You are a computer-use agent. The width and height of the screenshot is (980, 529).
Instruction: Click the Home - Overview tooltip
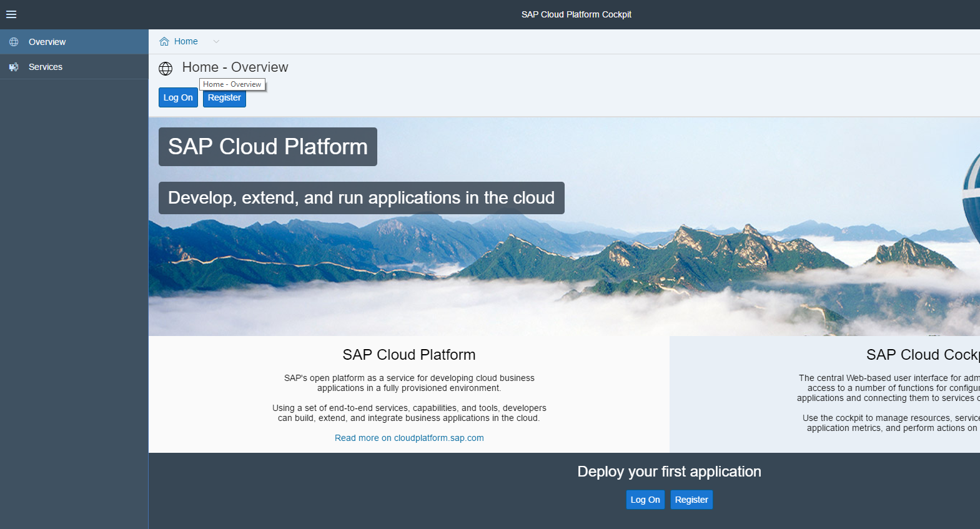coord(232,84)
